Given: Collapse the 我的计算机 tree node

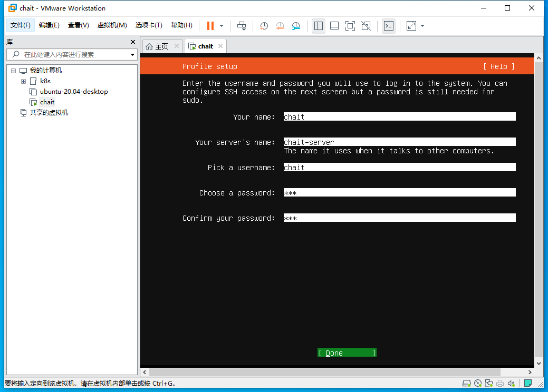Looking at the screenshot, I should coord(13,70).
